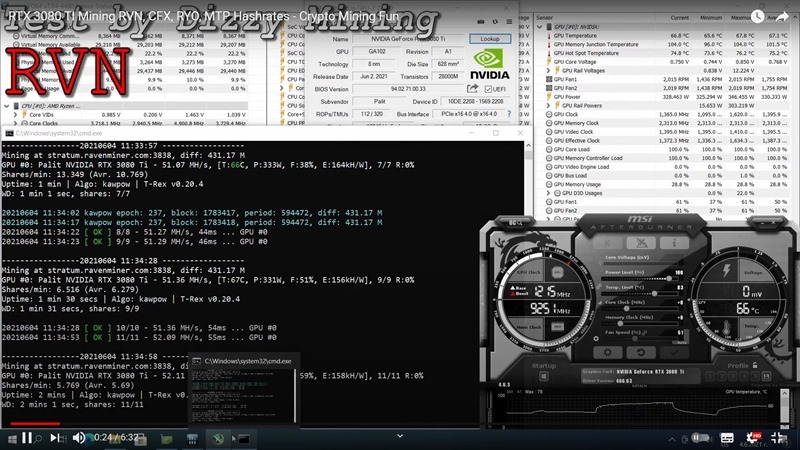Viewport: 800px width, 450px height.
Task: Click the down chevron at video bottom
Action: point(400,436)
